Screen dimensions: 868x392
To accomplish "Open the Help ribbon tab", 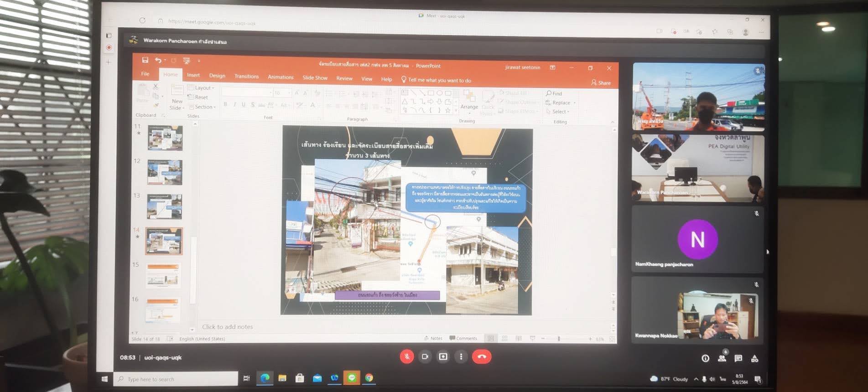I will [386, 79].
